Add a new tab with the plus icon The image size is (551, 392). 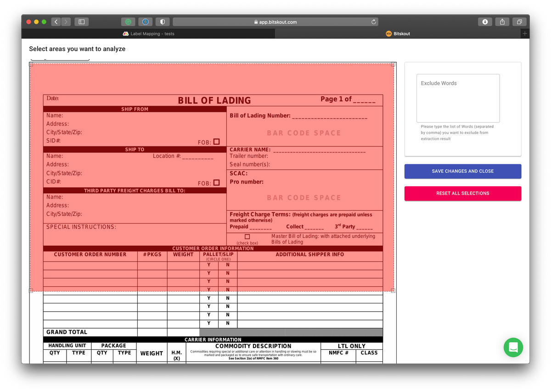(x=525, y=34)
